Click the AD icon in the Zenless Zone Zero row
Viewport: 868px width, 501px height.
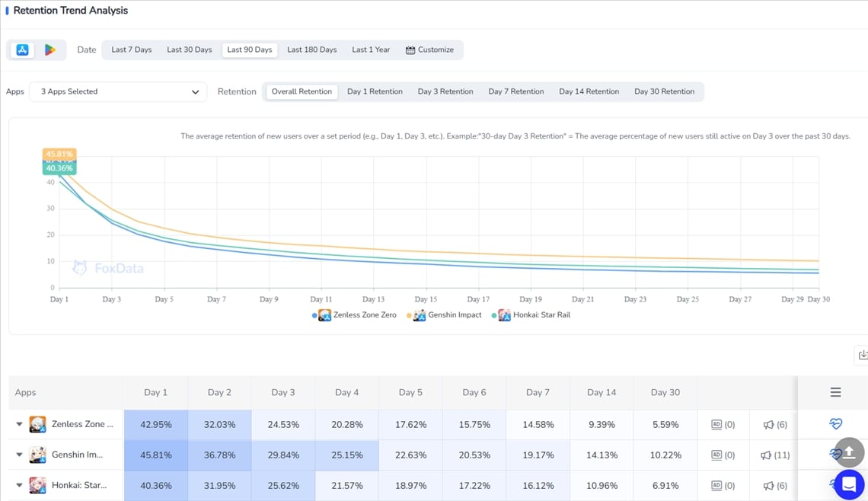pyautogui.click(x=716, y=425)
